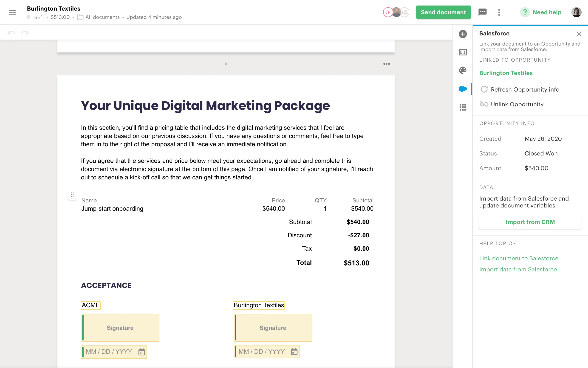Click the Burlington Textiles signature field
This screenshot has height=368, width=588.
point(273,328)
